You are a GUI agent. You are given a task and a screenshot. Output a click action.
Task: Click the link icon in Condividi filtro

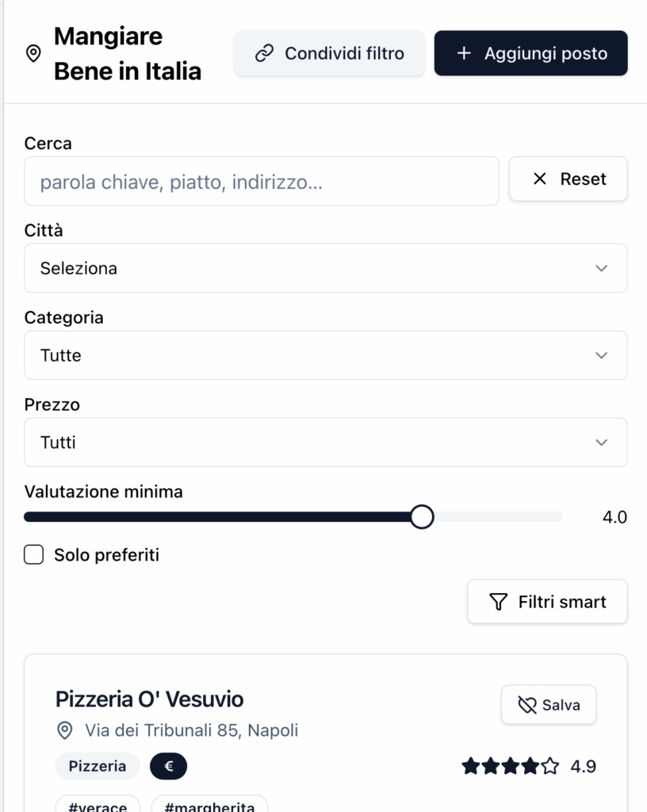[x=265, y=53]
